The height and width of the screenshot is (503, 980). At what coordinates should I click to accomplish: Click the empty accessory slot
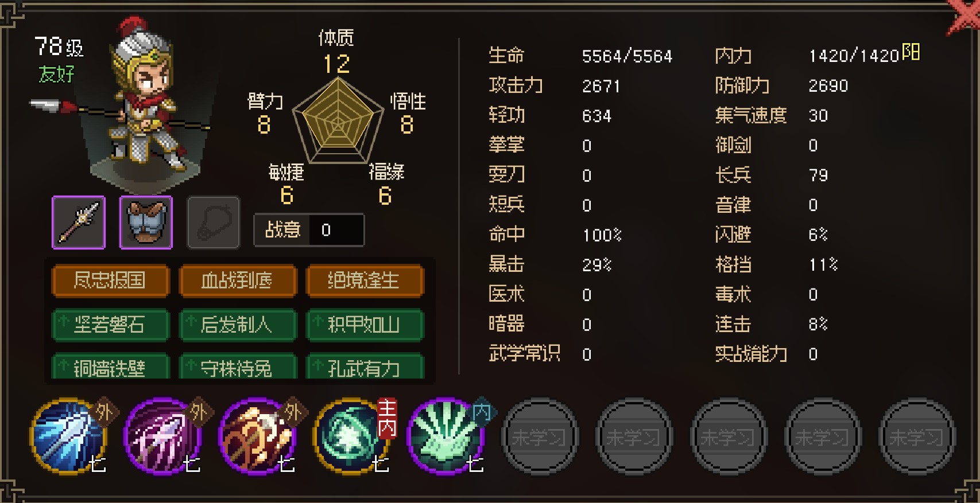214,223
